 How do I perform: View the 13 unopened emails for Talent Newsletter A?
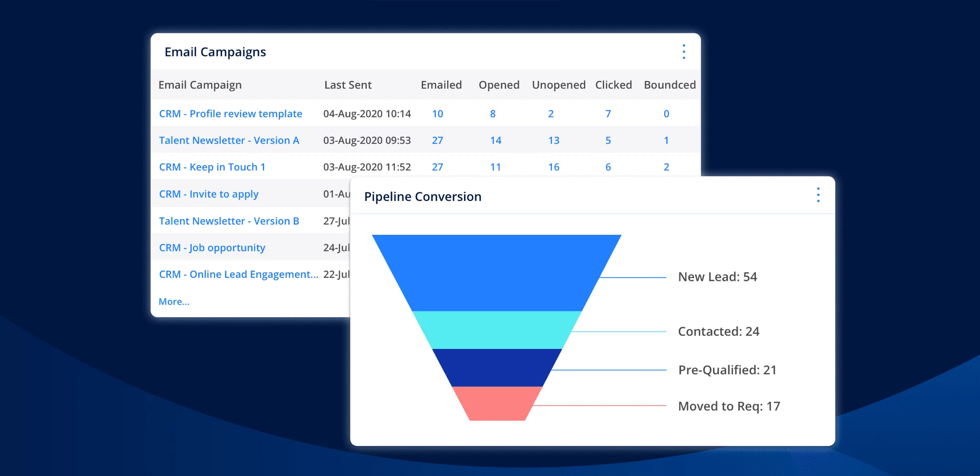(553, 140)
